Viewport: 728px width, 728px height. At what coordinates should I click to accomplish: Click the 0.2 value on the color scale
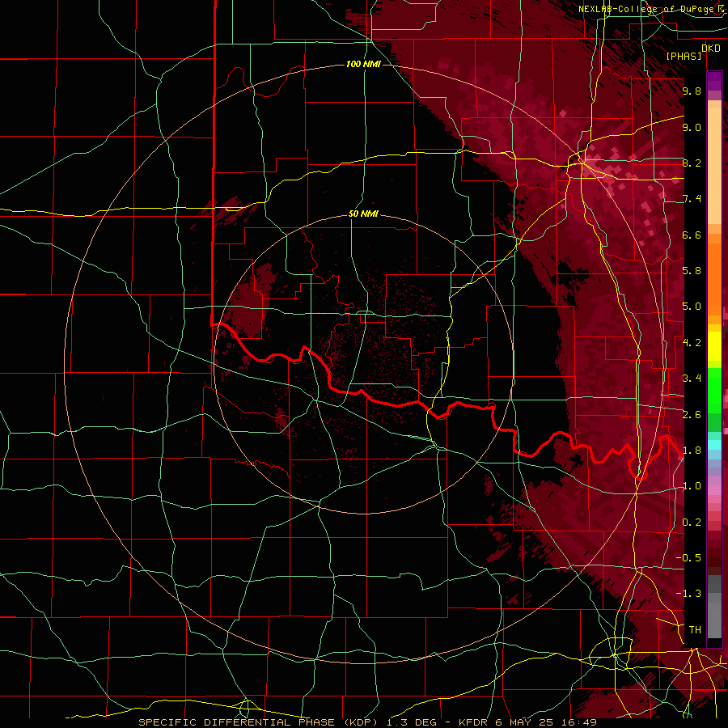pos(692,523)
